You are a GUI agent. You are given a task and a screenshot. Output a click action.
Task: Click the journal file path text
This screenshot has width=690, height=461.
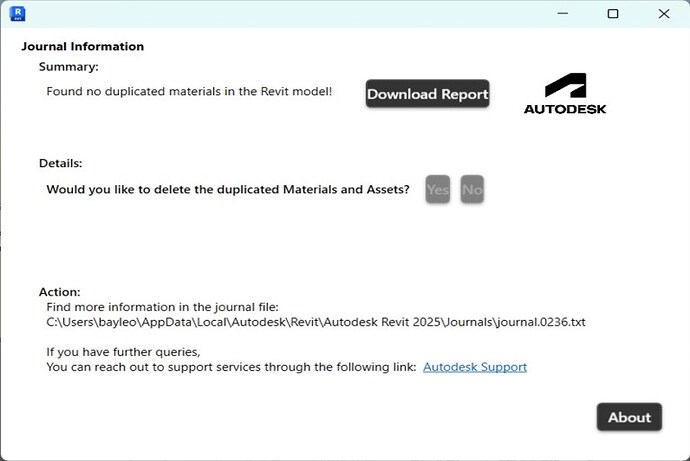coord(329,322)
